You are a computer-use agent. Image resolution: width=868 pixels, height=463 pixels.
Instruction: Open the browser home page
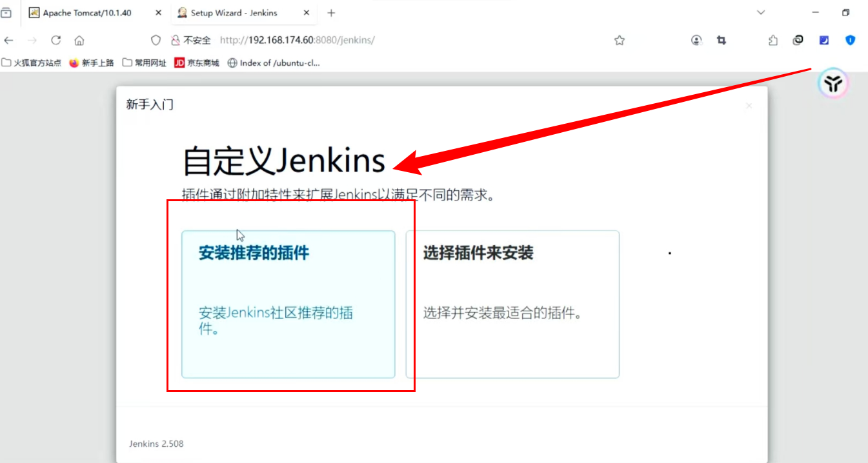coord(79,40)
